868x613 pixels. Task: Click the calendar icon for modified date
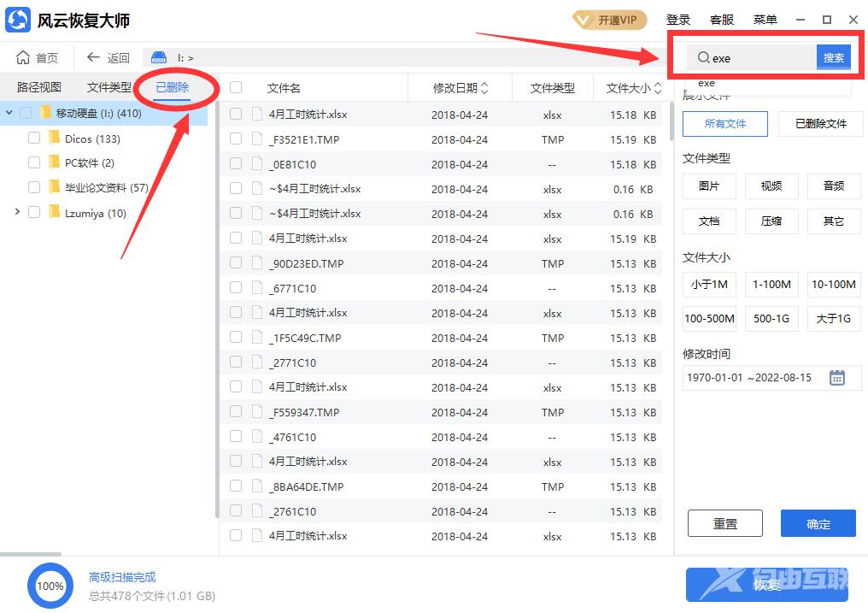click(837, 377)
